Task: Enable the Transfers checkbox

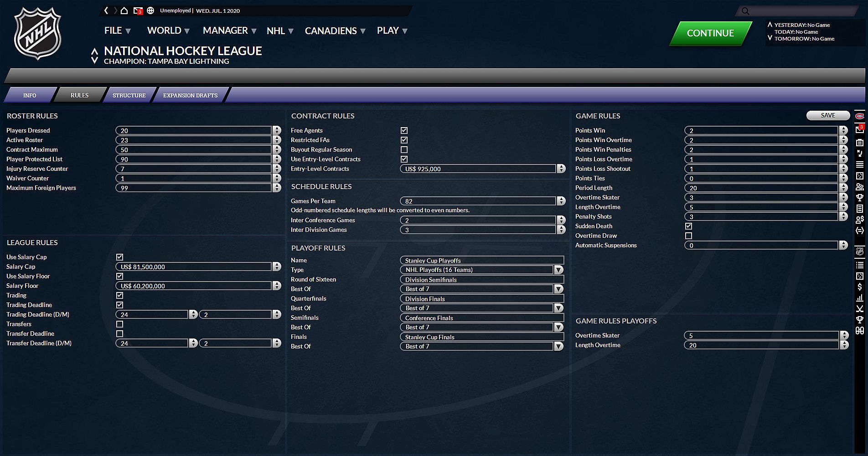Action: click(119, 324)
